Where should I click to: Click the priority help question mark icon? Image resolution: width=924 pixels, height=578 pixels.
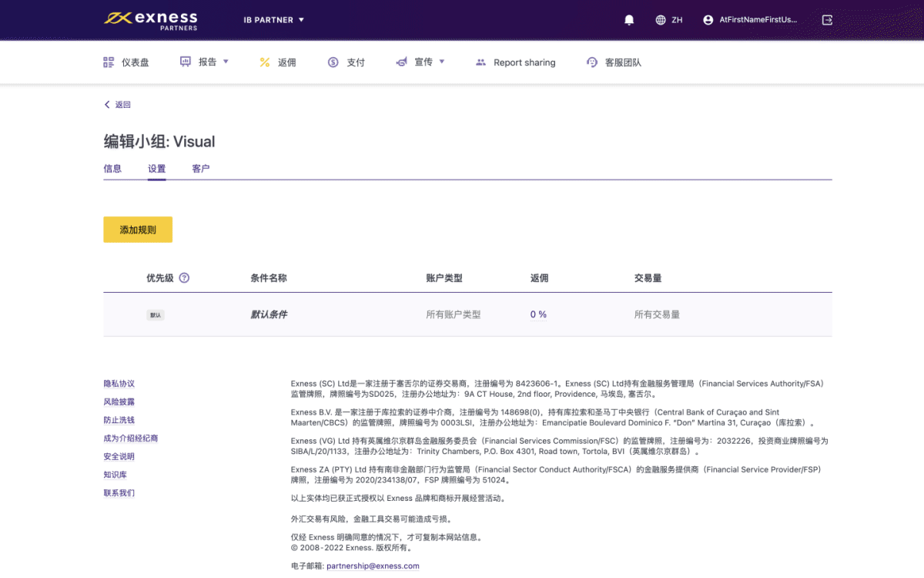184,278
